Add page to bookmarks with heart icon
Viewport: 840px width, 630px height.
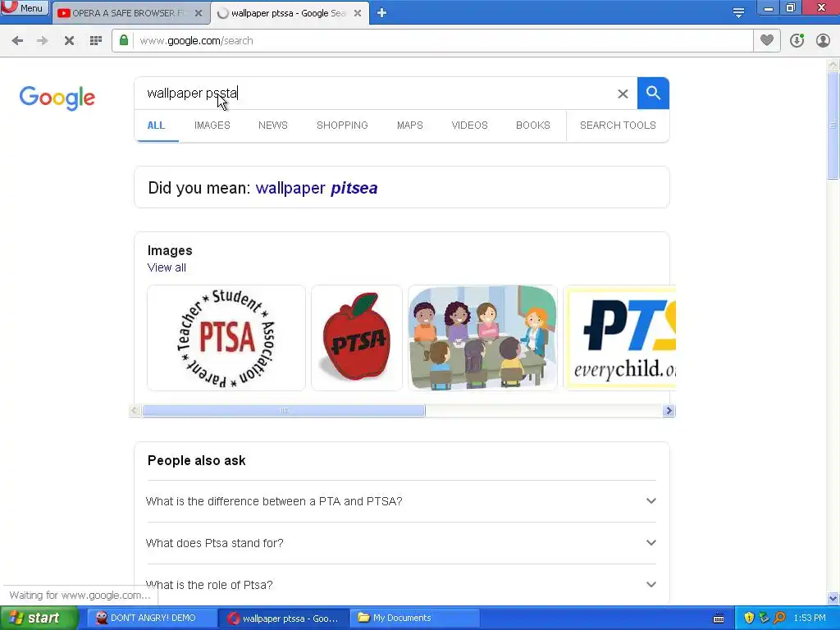pos(767,40)
